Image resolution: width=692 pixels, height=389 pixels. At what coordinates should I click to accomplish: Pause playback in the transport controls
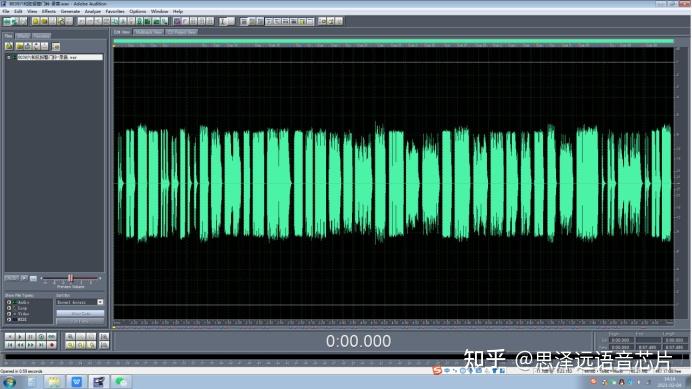[30, 336]
